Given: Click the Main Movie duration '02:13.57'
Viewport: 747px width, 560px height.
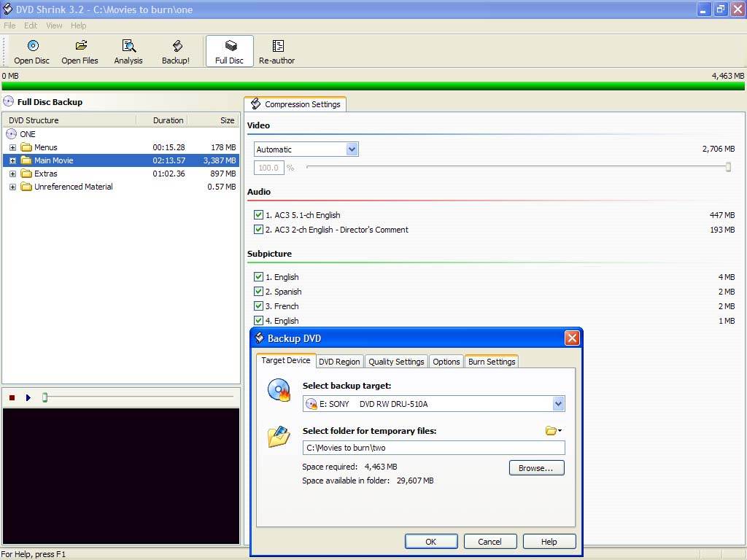Looking at the screenshot, I should tap(169, 160).
